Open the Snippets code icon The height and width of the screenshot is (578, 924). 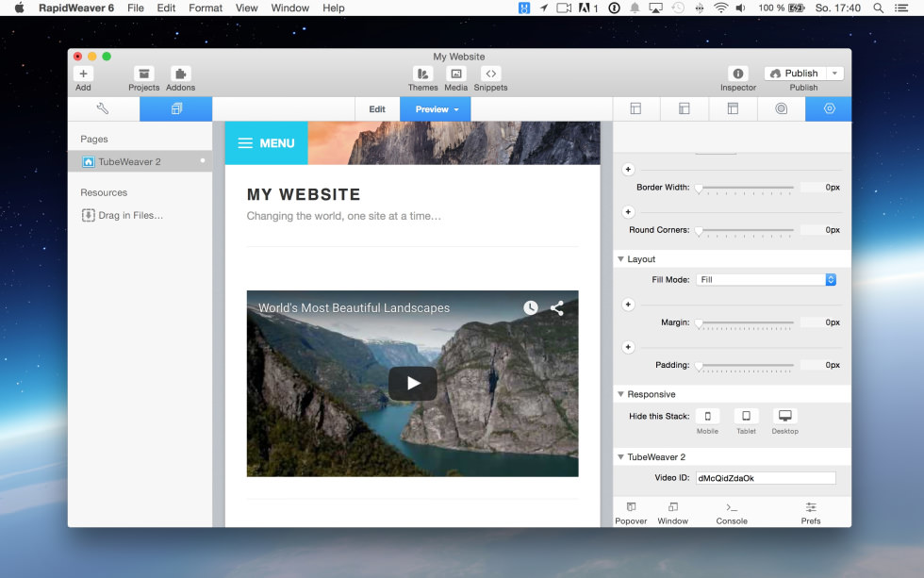coord(490,74)
